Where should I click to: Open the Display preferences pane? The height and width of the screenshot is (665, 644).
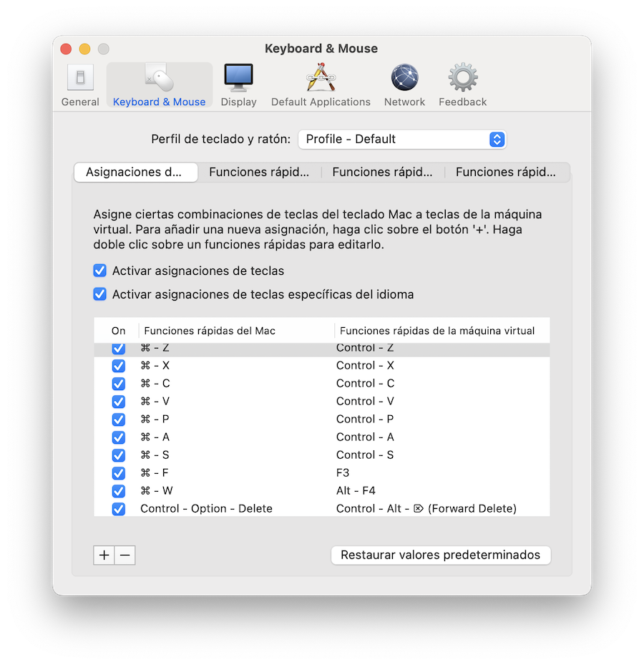point(238,85)
